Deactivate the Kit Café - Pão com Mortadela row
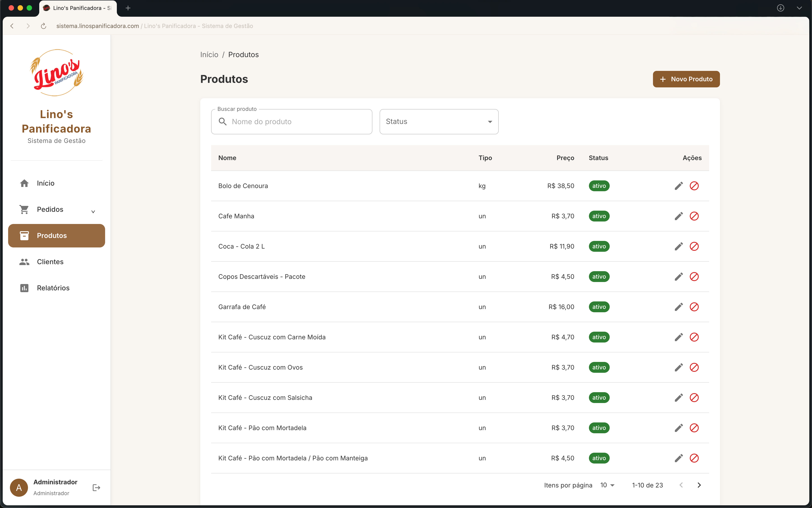 tap(694, 428)
